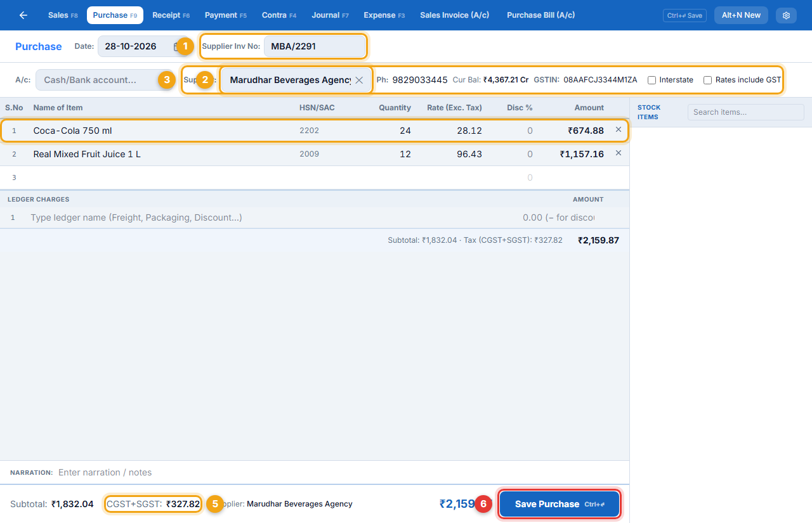Search stock items field
This screenshot has height=523, width=812.
(745, 112)
